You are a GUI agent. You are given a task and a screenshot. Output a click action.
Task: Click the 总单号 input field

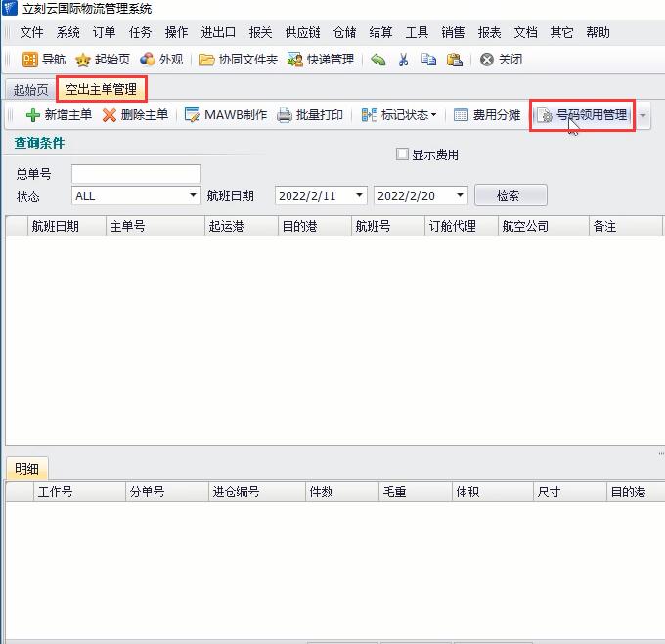pyautogui.click(x=136, y=174)
